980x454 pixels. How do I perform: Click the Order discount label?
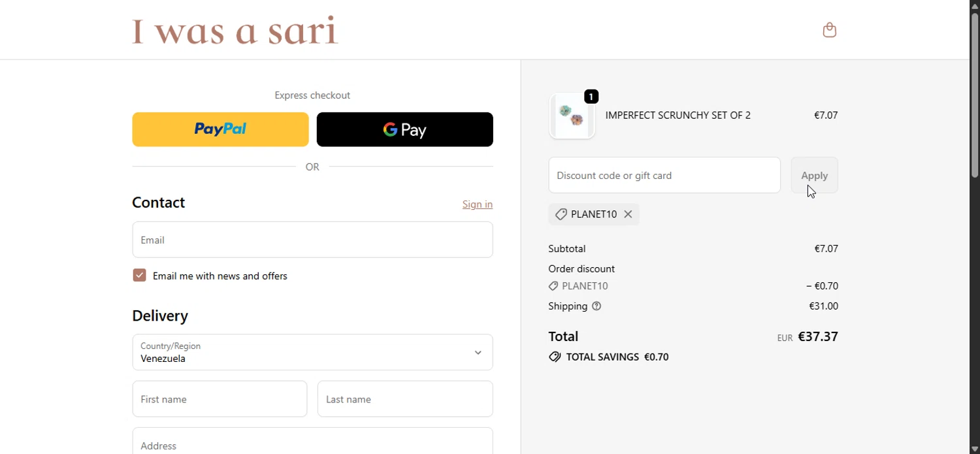581,268
